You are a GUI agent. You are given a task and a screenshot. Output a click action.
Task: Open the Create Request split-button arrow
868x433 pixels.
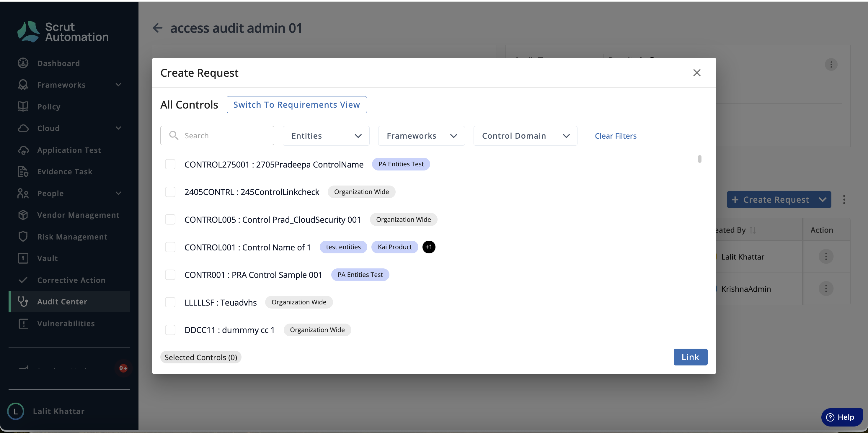click(x=823, y=200)
